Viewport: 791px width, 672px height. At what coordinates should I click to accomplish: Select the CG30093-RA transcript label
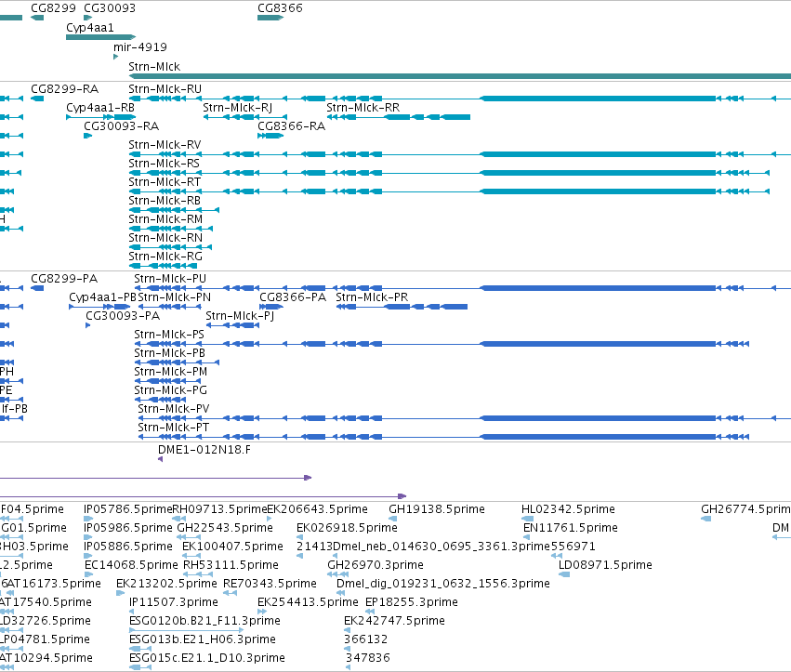tap(121, 126)
